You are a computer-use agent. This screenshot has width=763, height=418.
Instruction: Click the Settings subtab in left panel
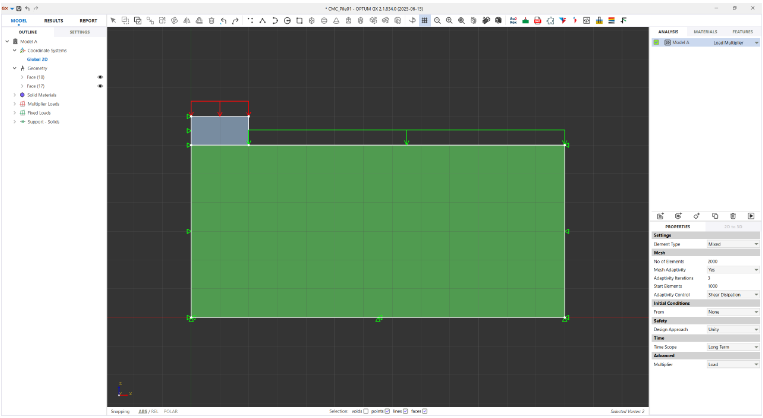click(79, 32)
